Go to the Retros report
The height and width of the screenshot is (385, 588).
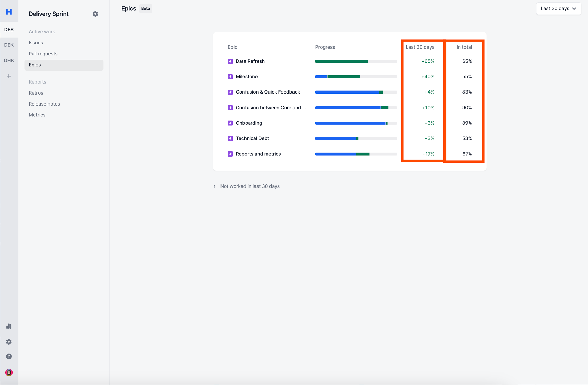[36, 93]
